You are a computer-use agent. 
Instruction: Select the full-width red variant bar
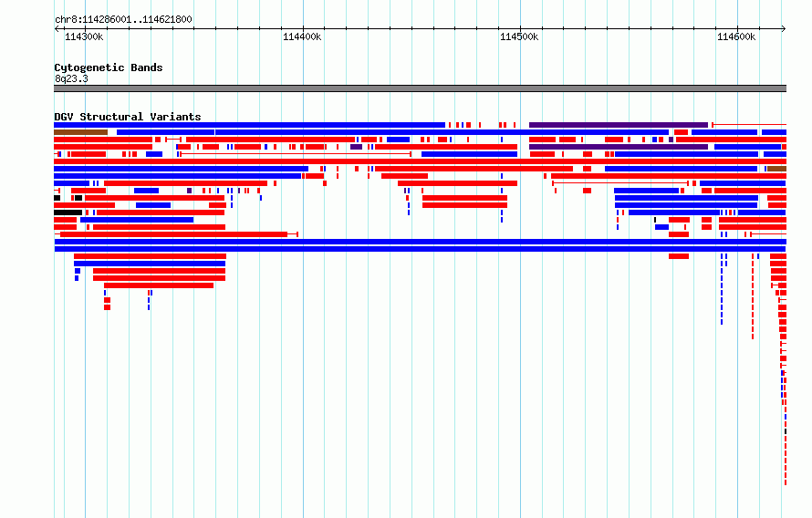pos(420,161)
